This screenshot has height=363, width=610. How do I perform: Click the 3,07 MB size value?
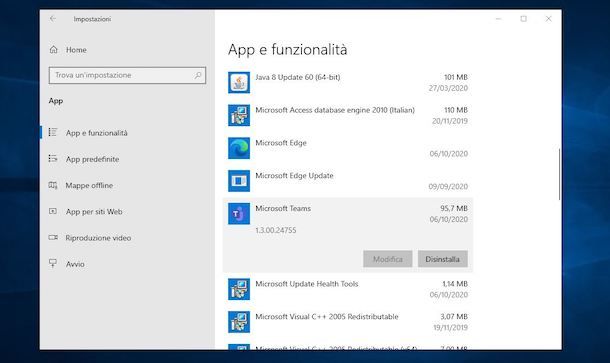[454, 316]
